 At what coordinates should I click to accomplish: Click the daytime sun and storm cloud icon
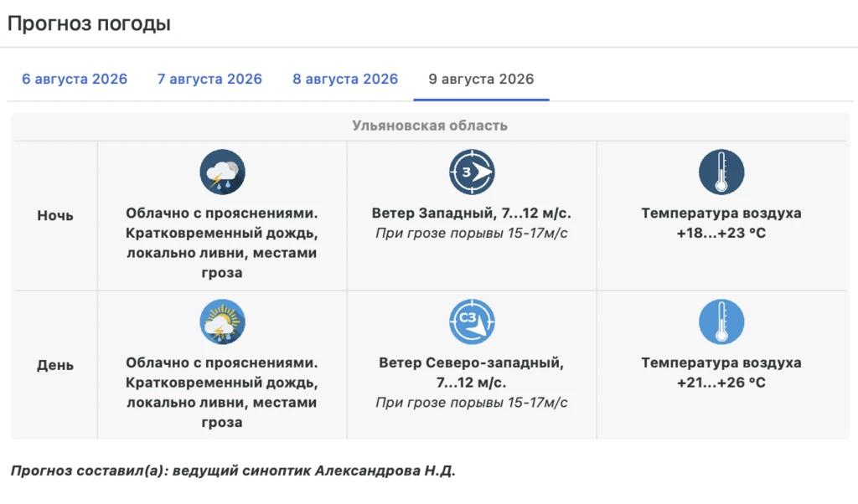[x=222, y=321]
